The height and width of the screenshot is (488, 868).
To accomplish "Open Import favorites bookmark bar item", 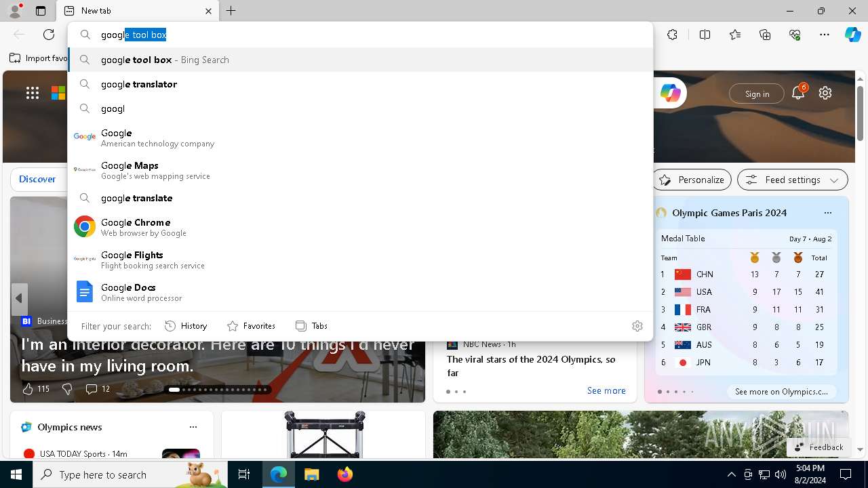I will coord(39,58).
